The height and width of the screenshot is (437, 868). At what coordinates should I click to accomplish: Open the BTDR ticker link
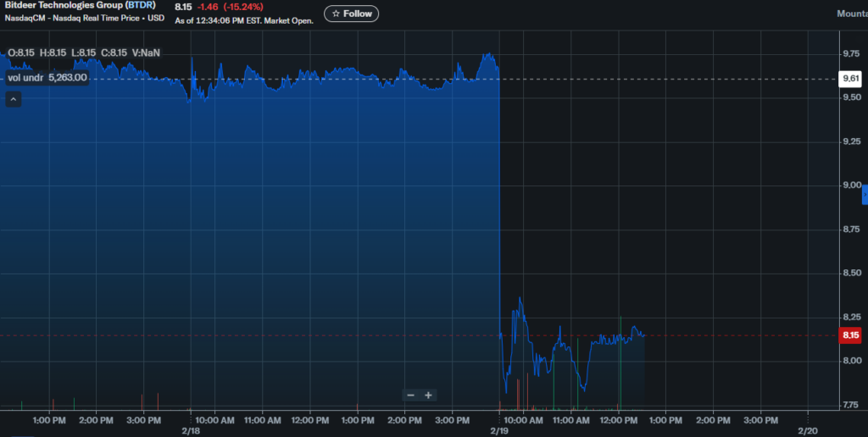tap(141, 6)
